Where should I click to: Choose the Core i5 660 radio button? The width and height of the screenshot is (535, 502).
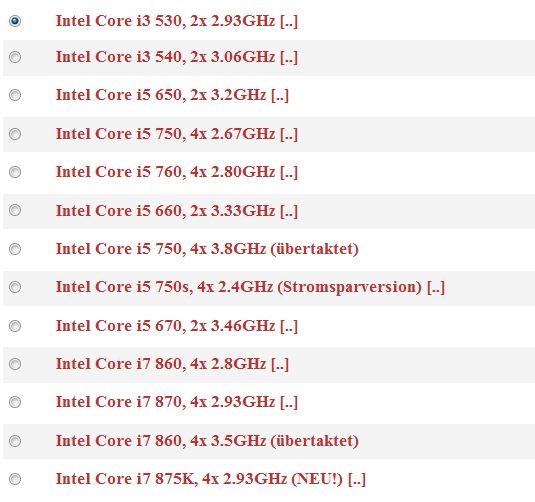tap(15, 210)
